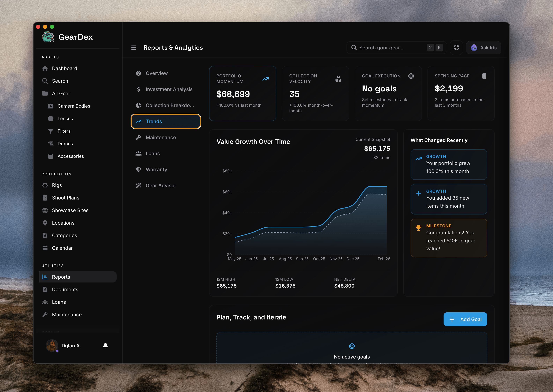
Task: Open the Collection Breakdown tab
Action: pyautogui.click(x=166, y=105)
